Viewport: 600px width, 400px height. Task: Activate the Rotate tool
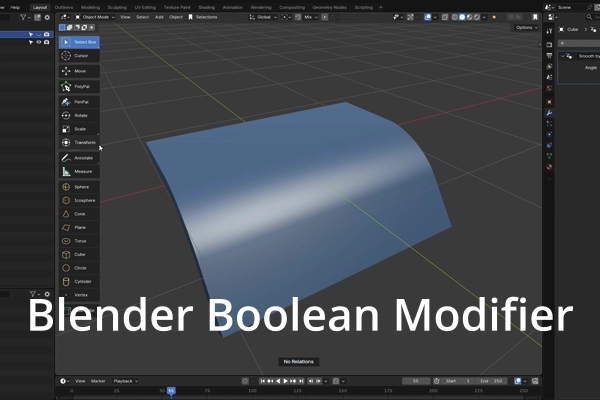79,116
